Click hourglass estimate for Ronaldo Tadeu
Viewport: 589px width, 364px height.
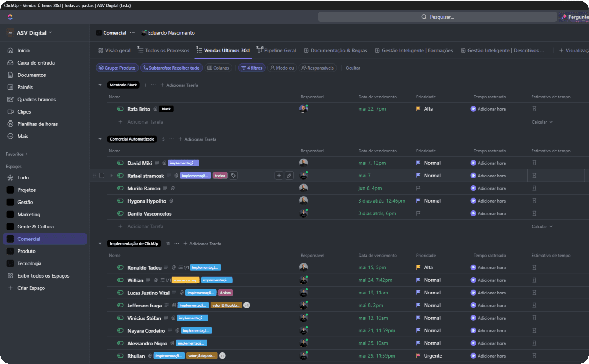pyautogui.click(x=534, y=267)
